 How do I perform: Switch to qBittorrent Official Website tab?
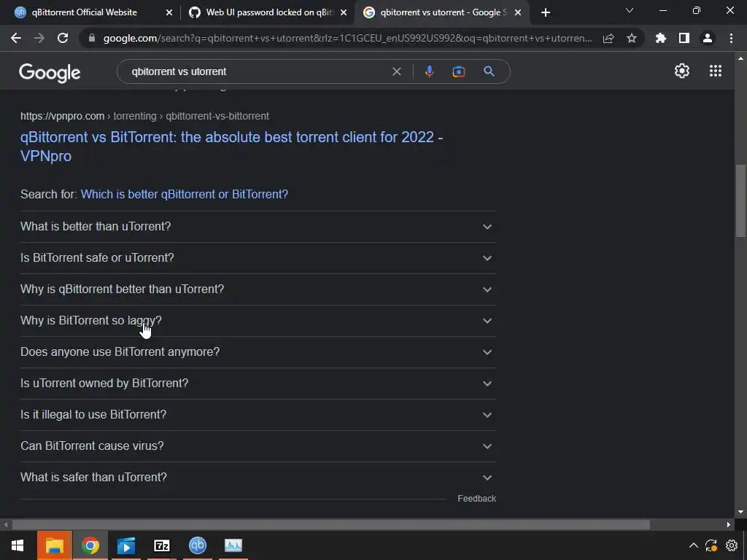[85, 12]
